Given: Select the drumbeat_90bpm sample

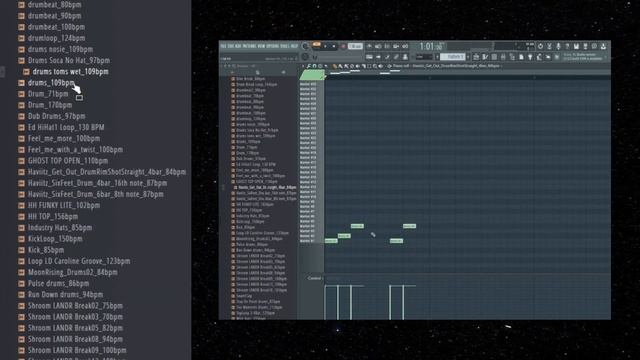Looking at the screenshot, I should (x=54, y=16).
